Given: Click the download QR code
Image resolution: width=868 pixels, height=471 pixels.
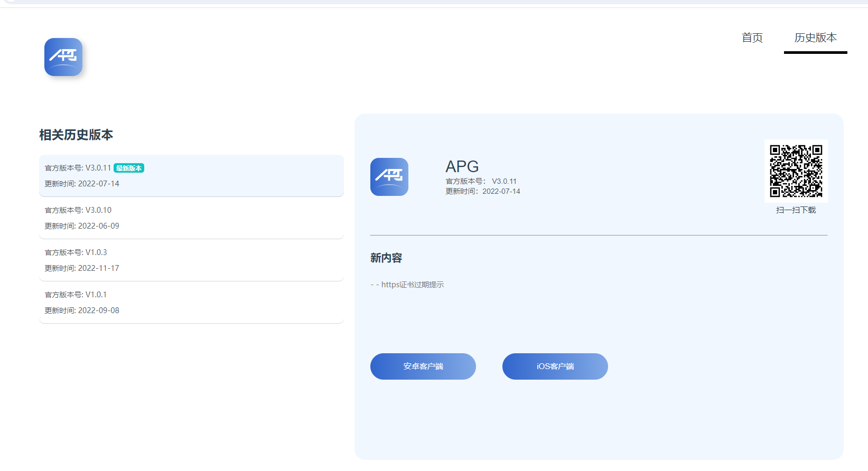Looking at the screenshot, I should click(x=796, y=171).
